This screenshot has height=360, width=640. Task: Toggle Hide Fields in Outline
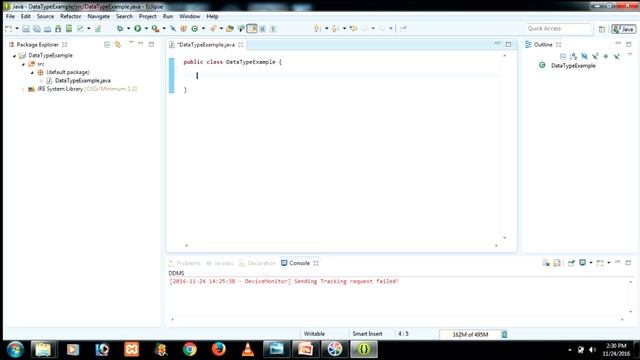tap(584, 56)
